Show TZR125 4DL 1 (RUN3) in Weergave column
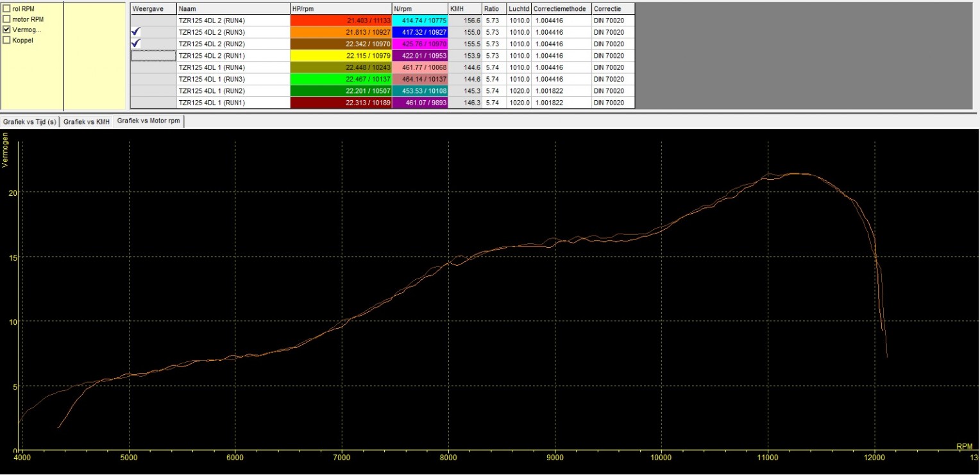 click(x=153, y=79)
